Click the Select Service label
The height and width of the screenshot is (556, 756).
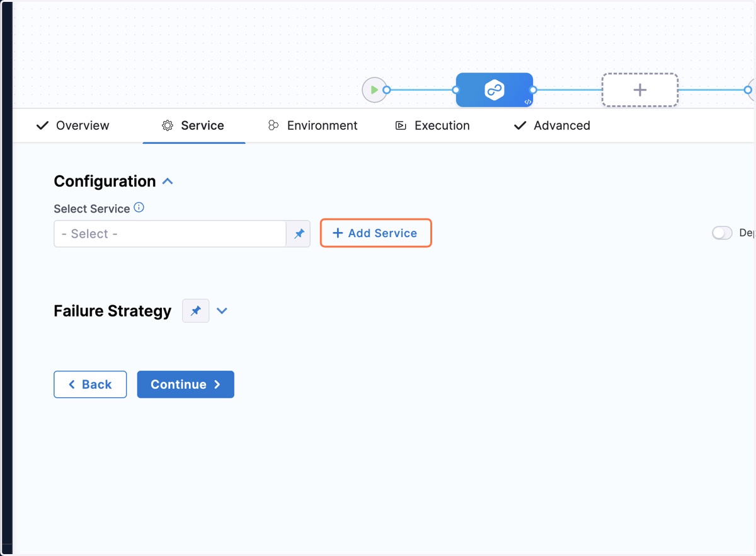tap(92, 209)
